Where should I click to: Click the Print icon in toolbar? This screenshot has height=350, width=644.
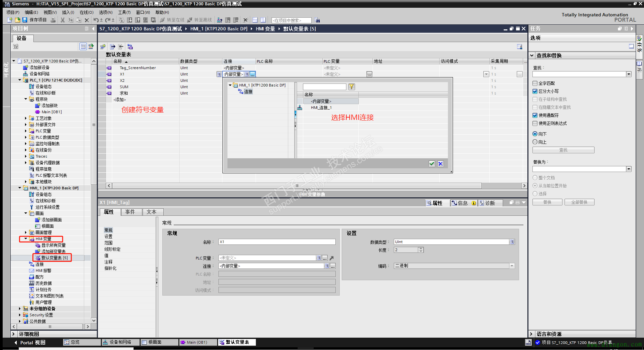pos(53,20)
